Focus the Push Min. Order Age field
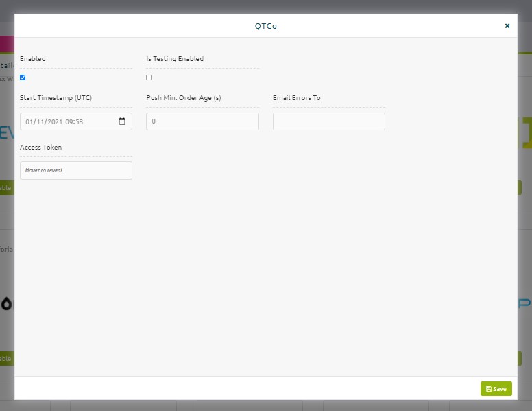Viewport: 532px width, 411px height. tap(202, 121)
